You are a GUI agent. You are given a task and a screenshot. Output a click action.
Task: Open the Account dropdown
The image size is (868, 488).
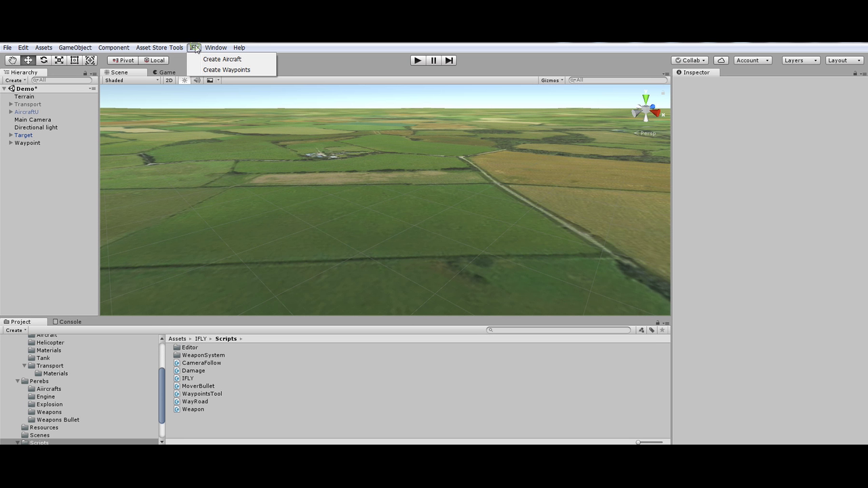tap(752, 60)
